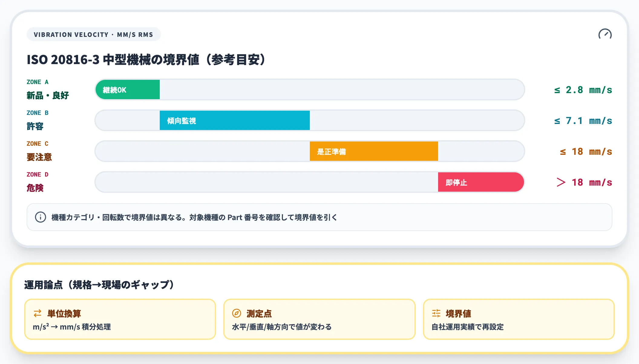Click the ≤ 7.1 mm/s value
This screenshot has height=364, width=639.
tap(583, 121)
